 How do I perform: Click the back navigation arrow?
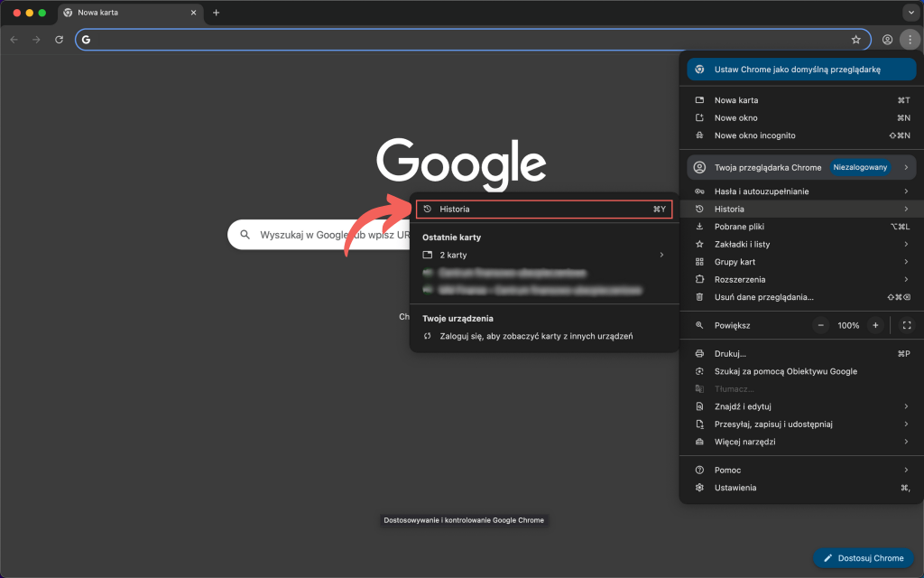click(x=14, y=40)
